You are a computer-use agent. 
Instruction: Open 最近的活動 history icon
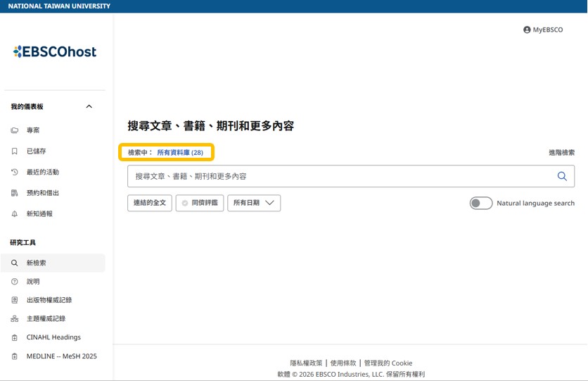(15, 172)
